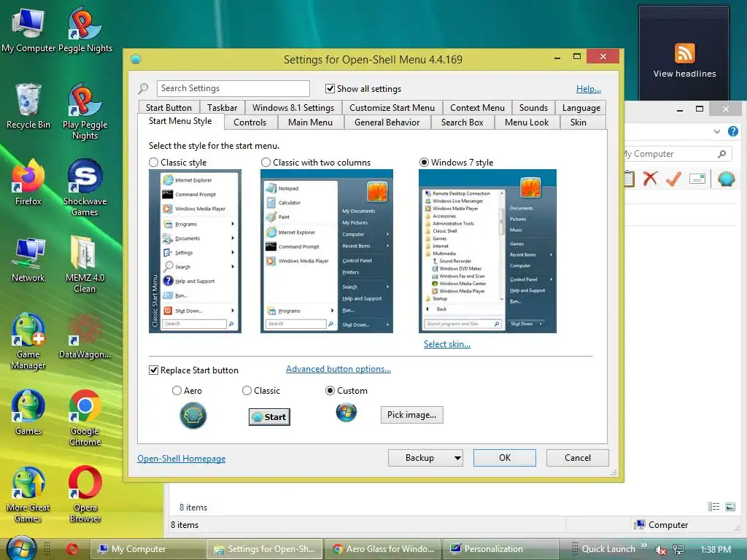747x560 pixels.
Task: Open Advanced button options... link
Action: click(x=338, y=368)
